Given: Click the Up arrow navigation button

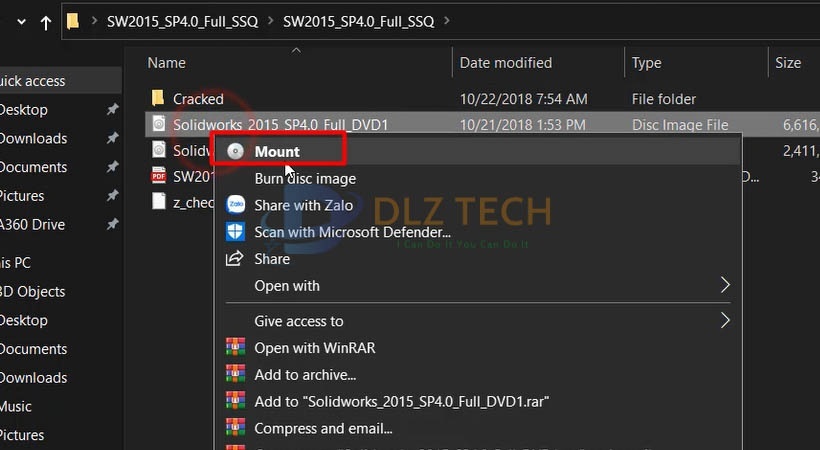Looking at the screenshot, I should [x=46, y=22].
